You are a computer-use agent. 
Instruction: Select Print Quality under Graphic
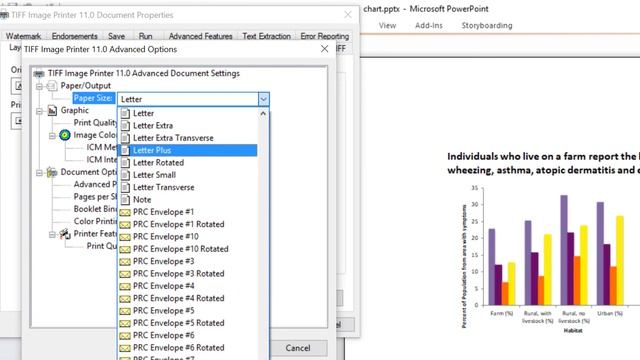95,122
